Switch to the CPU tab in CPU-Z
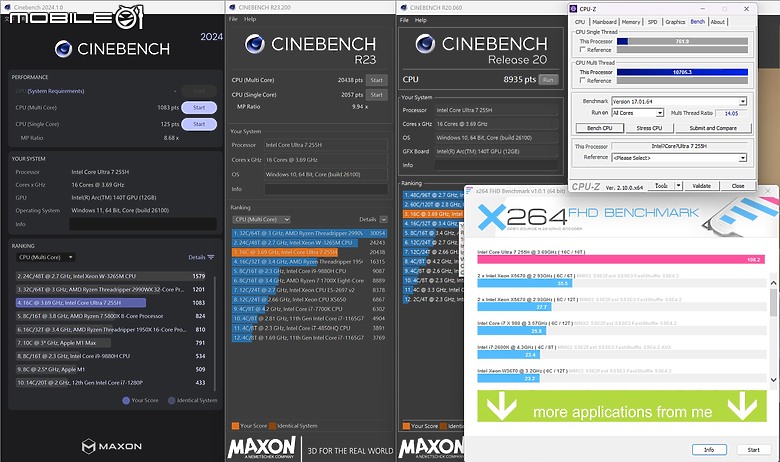Viewport: 780px width, 462px height. 580,22
